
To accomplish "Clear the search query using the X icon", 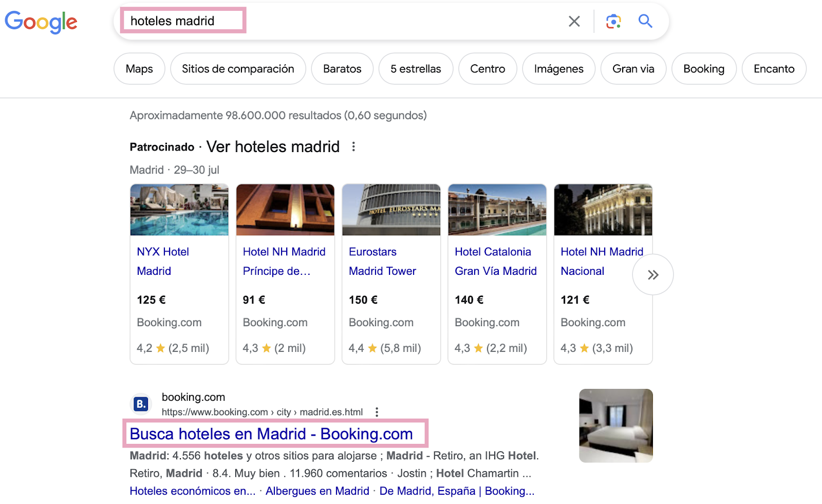I will (574, 21).
